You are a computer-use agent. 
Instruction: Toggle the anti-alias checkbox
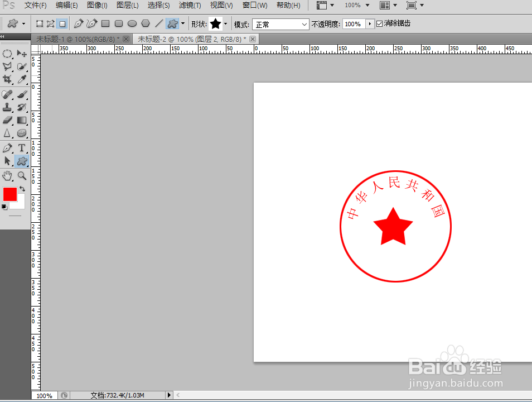tap(379, 23)
